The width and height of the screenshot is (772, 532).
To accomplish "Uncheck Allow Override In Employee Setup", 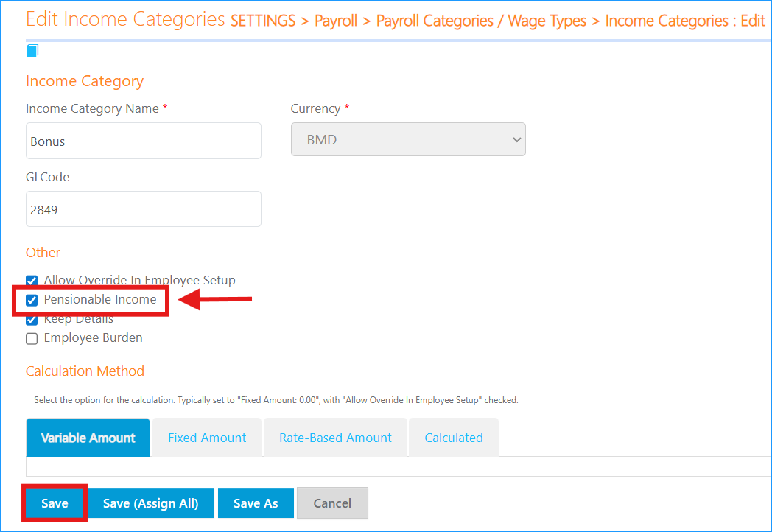I will coord(32,281).
